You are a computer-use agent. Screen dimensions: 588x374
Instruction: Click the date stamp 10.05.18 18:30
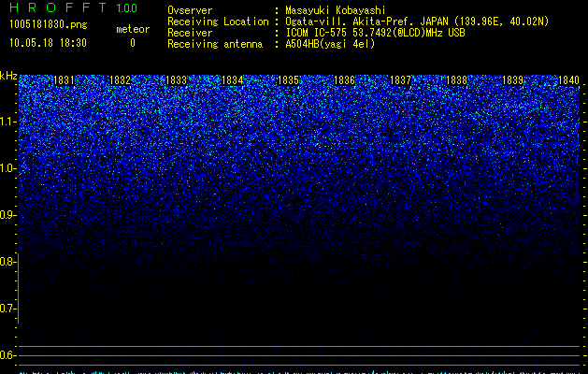[x=48, y=43]
